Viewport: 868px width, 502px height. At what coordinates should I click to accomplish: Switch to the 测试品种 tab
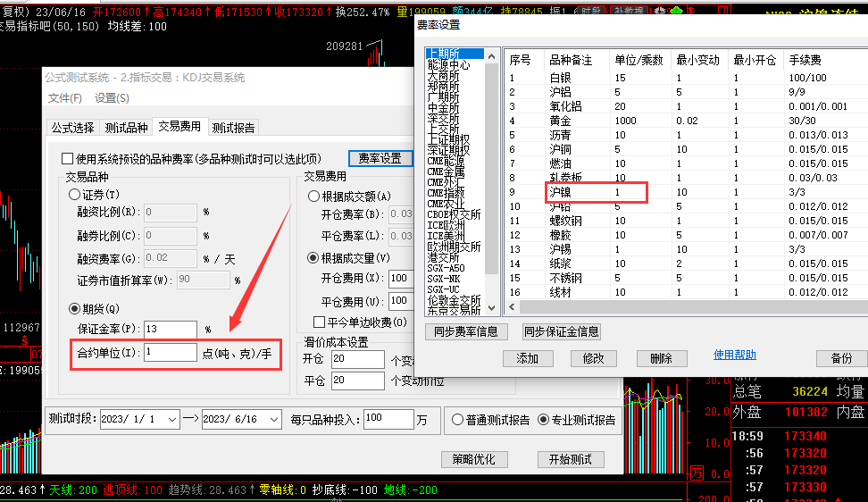[x=126, y=128]
